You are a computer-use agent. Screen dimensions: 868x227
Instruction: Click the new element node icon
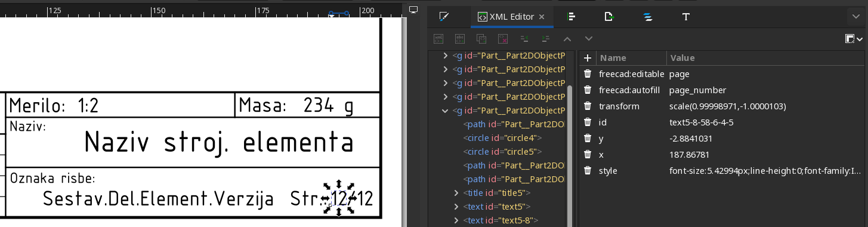pos(438,39)
